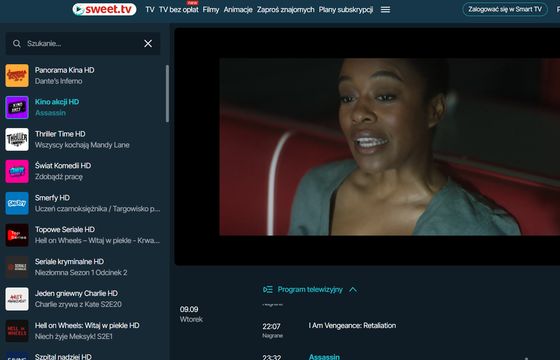Screen dimensions: 560x360
Task: Select the Seriale kryminalne HD channel logo
Action: [x=17, y=267]
